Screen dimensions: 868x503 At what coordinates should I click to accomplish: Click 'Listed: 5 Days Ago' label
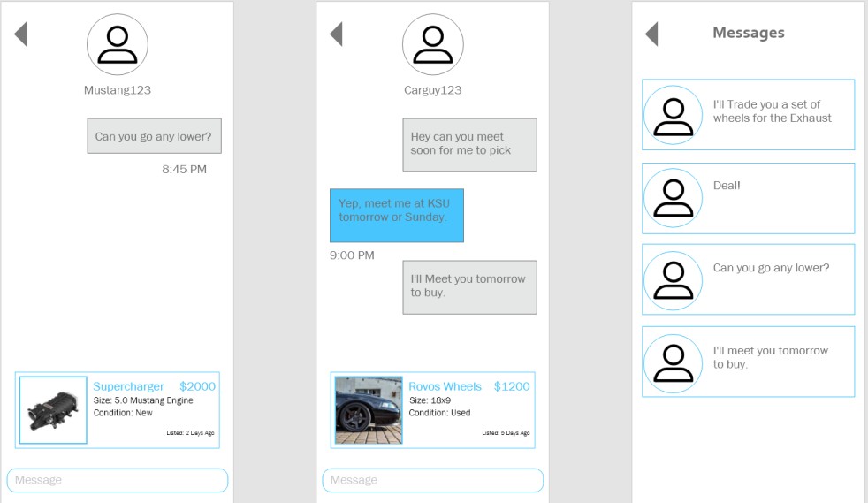pos(506,433)
